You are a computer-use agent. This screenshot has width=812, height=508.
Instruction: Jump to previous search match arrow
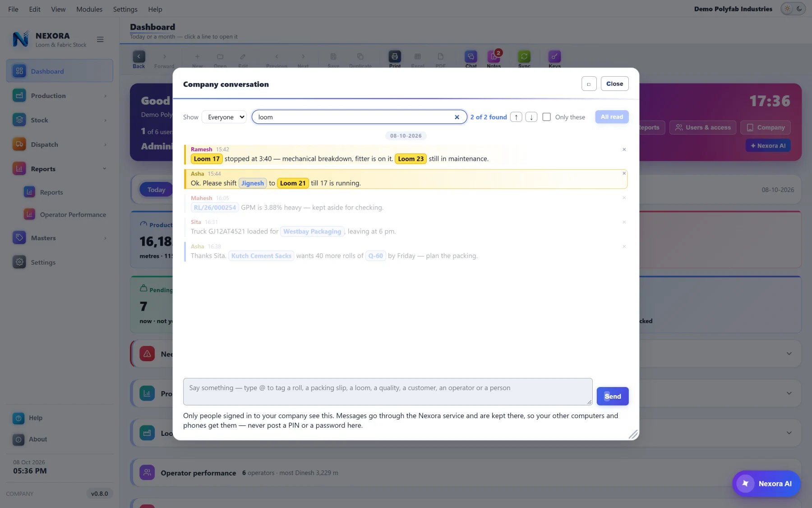516,117
